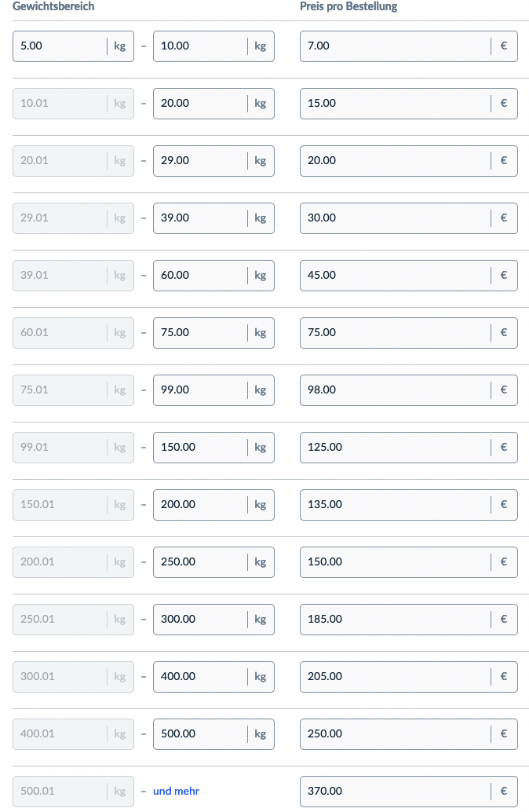The width and height of the screenshot is (529, 812).
Task: Click the starting weight field showing 5.00 kg
Action: pos(60,46)
